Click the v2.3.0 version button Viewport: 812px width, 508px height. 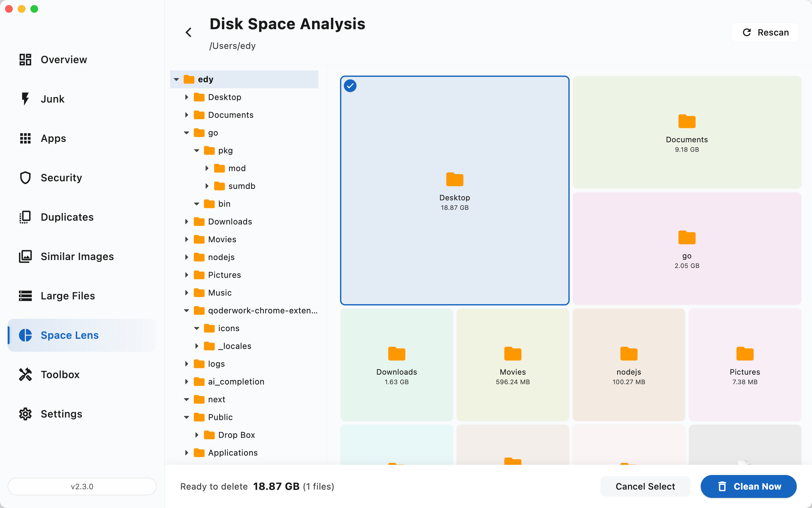click(x=82, y=486)
